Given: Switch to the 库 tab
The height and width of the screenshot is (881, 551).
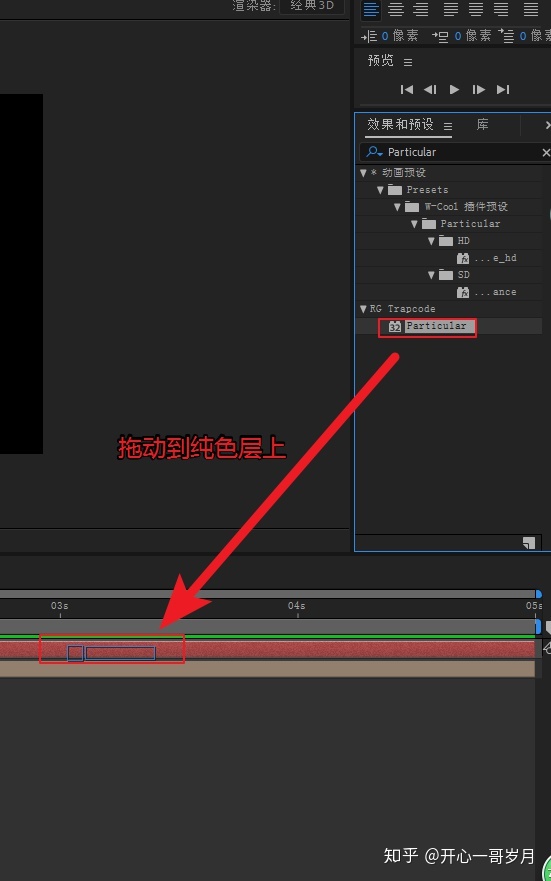Looking at the screenshot, I should coord(482,124).
